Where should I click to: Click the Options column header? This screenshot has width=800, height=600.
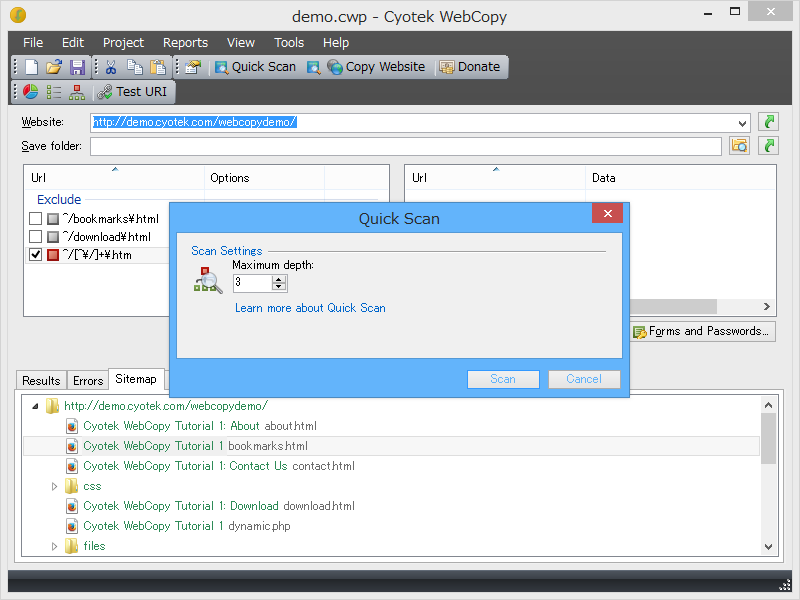click(264, 178)
